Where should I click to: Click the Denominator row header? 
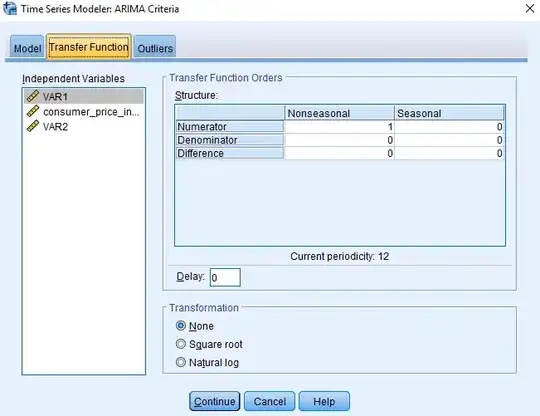pos(230,140)
